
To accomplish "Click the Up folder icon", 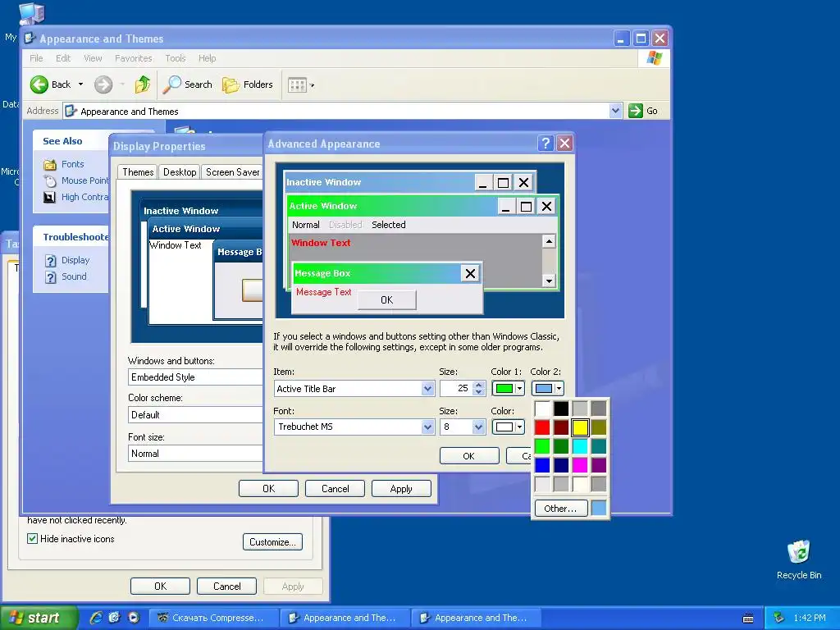I will click(x=143, y=84).
